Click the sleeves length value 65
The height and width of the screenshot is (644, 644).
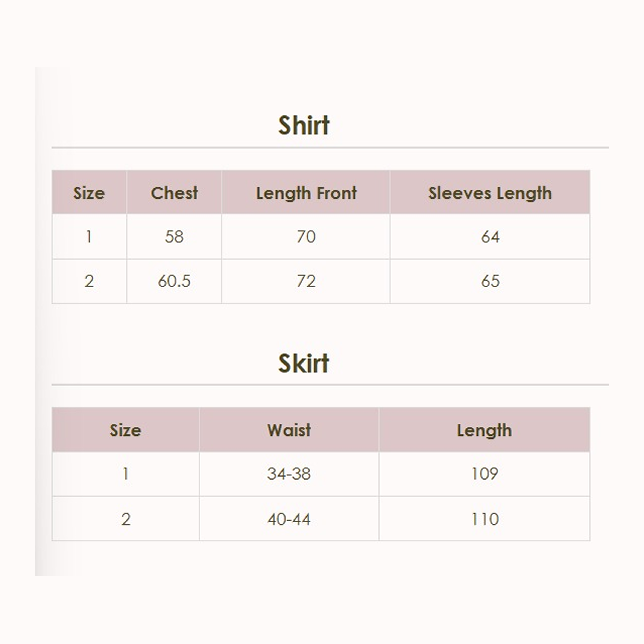point(490,281)
